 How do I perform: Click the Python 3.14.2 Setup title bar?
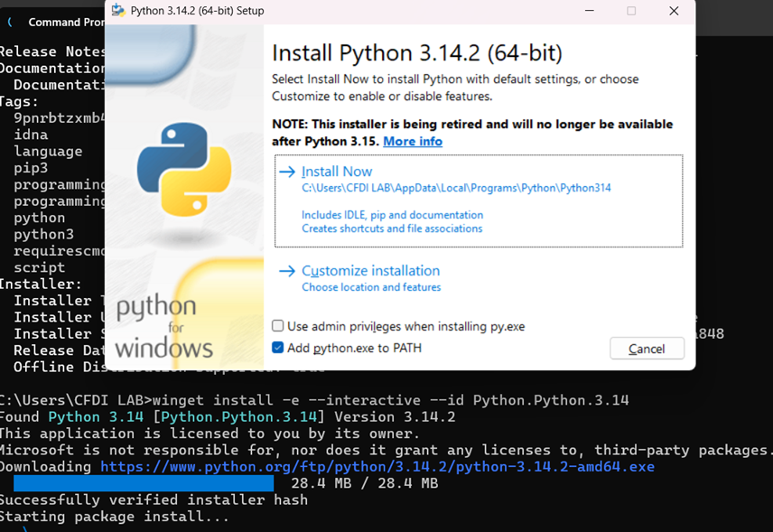361,11
